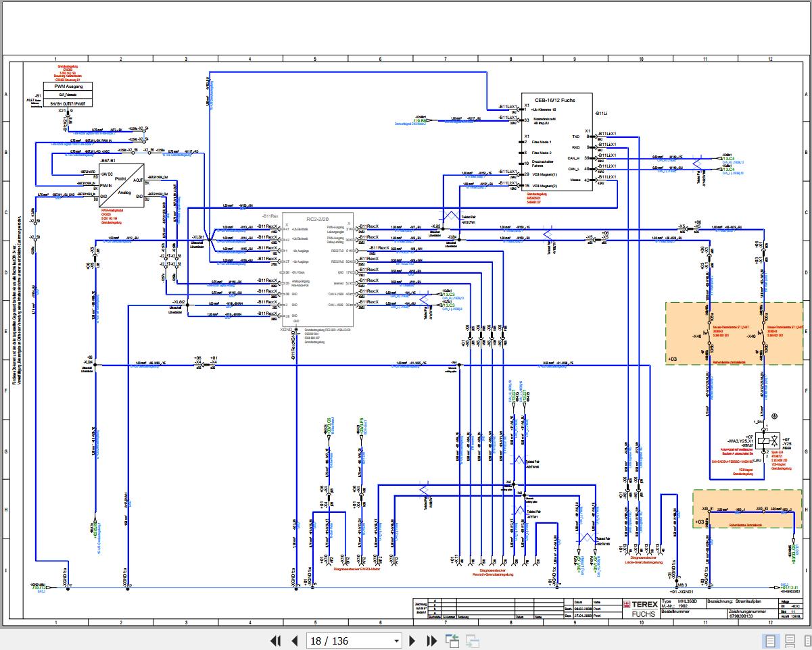Click the CEB-16/12 Fuchs module title
812x650 pixels.
coord(555,99)
